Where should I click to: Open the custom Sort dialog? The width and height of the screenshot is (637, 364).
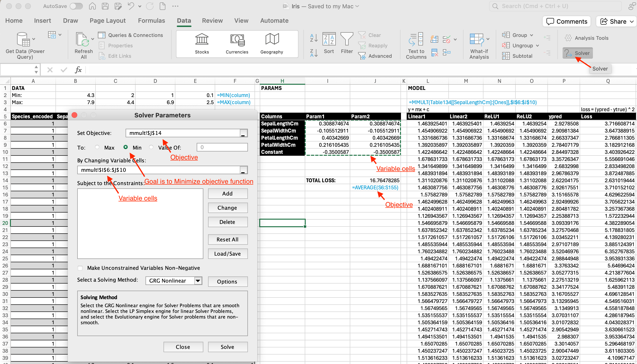(329, 43)
